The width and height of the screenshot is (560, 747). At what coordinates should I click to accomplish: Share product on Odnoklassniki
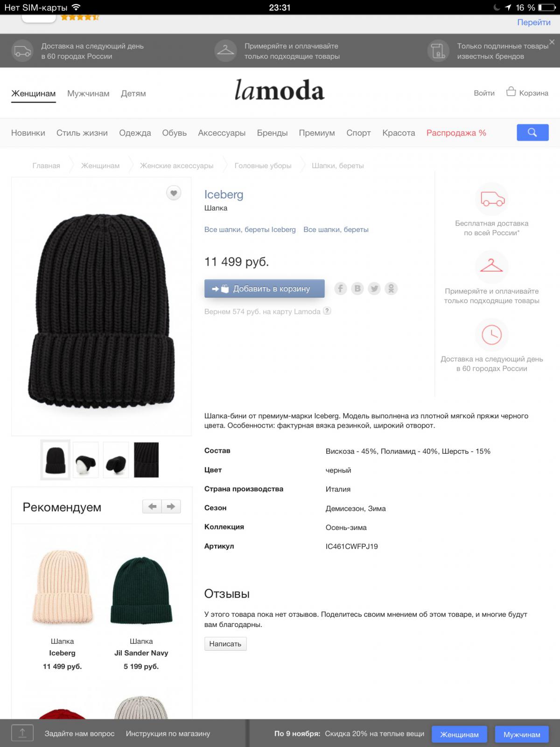tap(391, 289)
